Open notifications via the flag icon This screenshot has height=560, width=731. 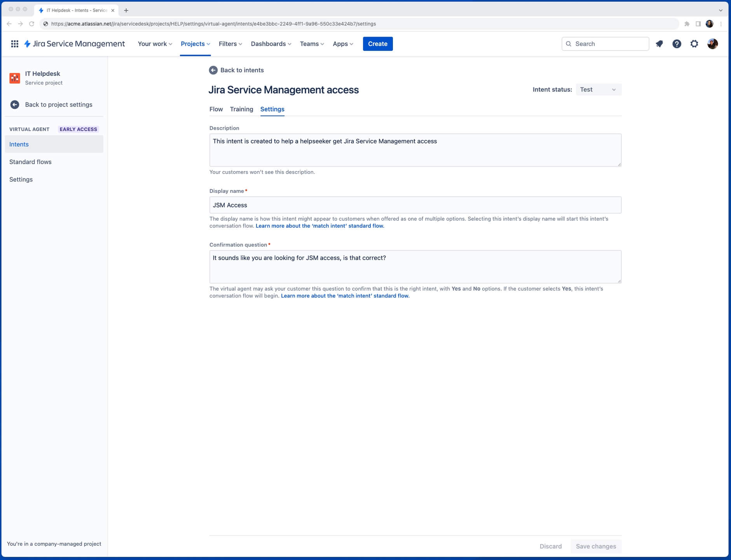coord(659,44)
